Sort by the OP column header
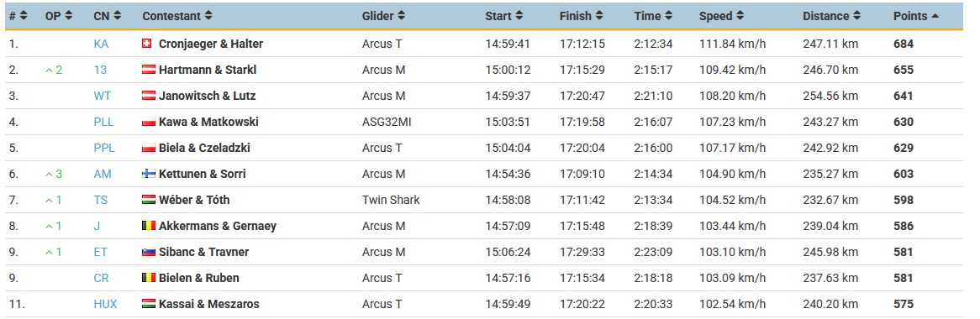 pos(59,16)
